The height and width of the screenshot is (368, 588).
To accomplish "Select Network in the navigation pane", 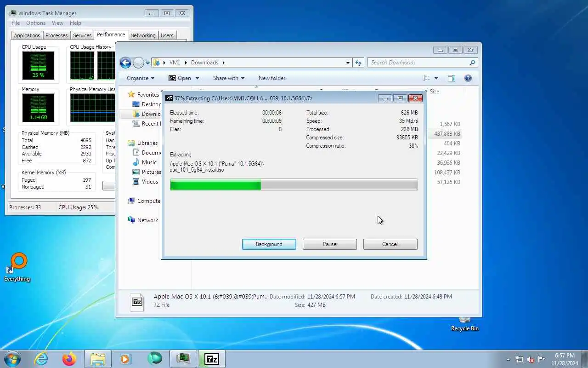I will point(143,220).
